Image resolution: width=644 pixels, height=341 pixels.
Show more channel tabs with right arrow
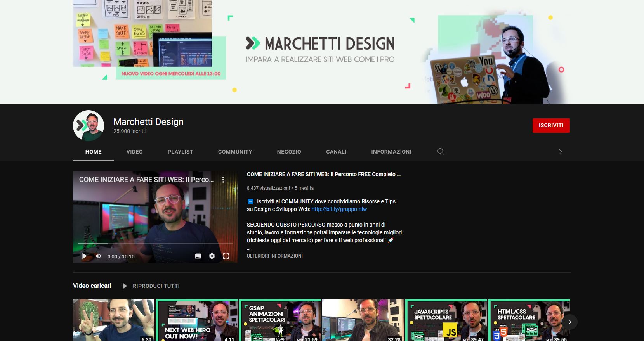pos(560,152)
